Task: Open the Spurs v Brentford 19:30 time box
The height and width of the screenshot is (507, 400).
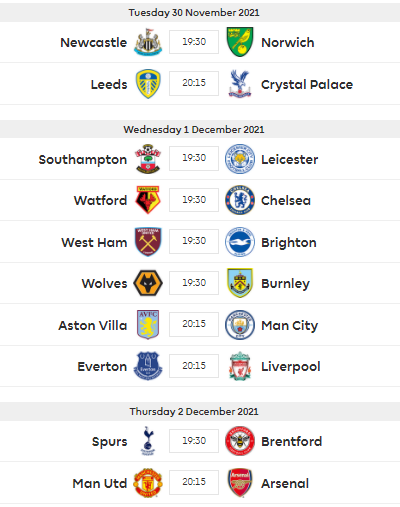Action: tap(194, 441)
